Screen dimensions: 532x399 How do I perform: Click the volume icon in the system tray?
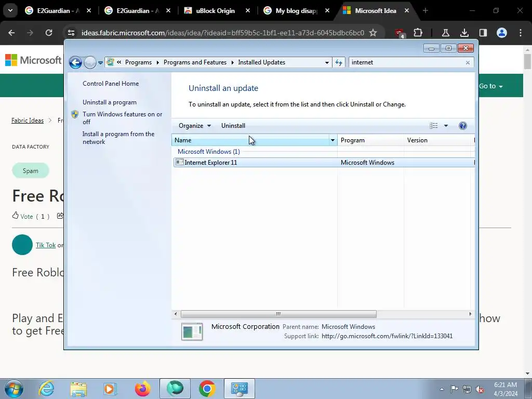click(480, 389)
